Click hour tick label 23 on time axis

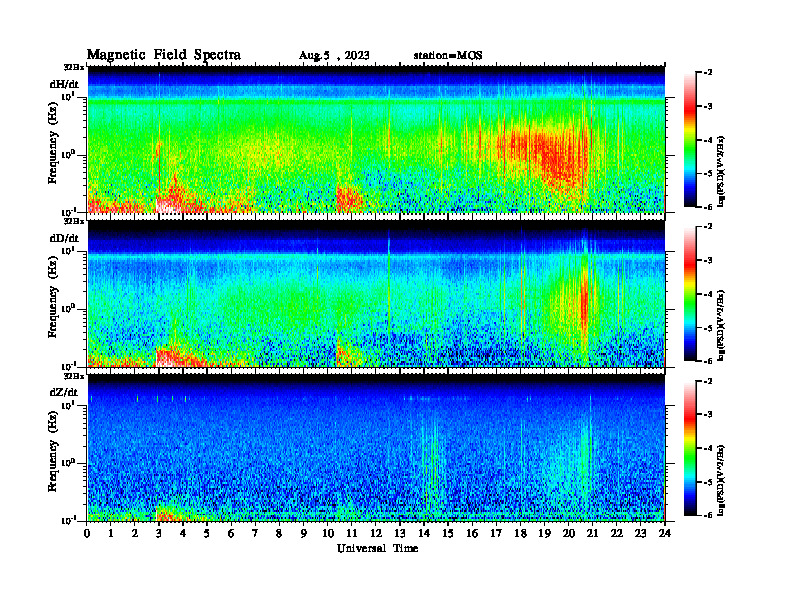point(640,533)
